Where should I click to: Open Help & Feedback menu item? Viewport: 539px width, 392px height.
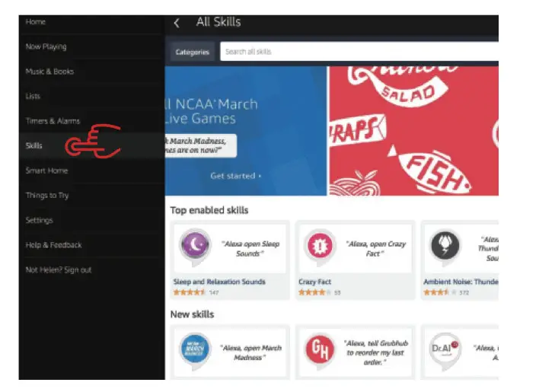tap(92, 245)
